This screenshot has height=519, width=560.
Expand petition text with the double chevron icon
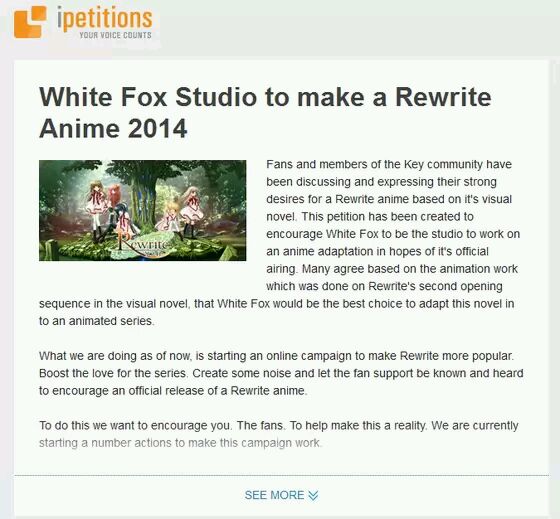(313, 495)
